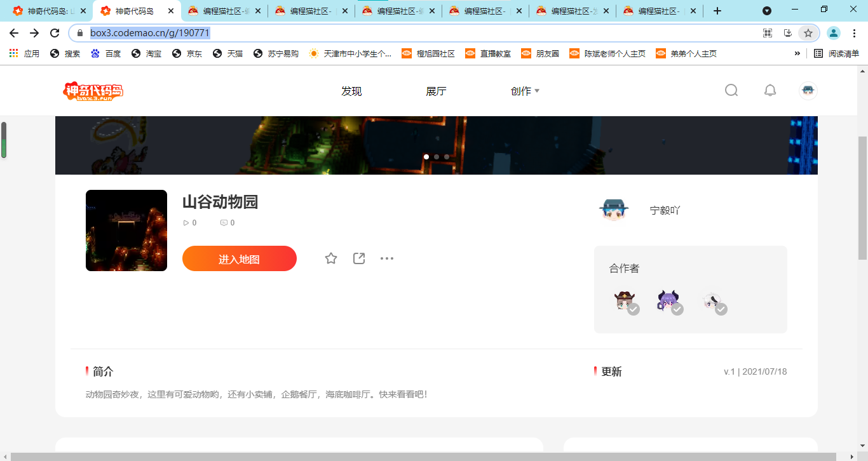Click the version text v.1 | 2021/07/18
The width and height of the screenshot is (868, 461).
pos(756,371)
